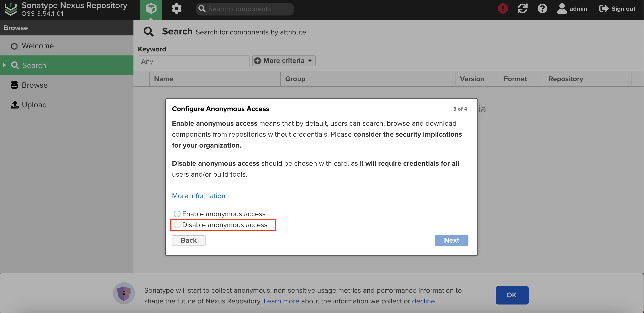Click the Browse database icon in sidebar

click(14, 85)
